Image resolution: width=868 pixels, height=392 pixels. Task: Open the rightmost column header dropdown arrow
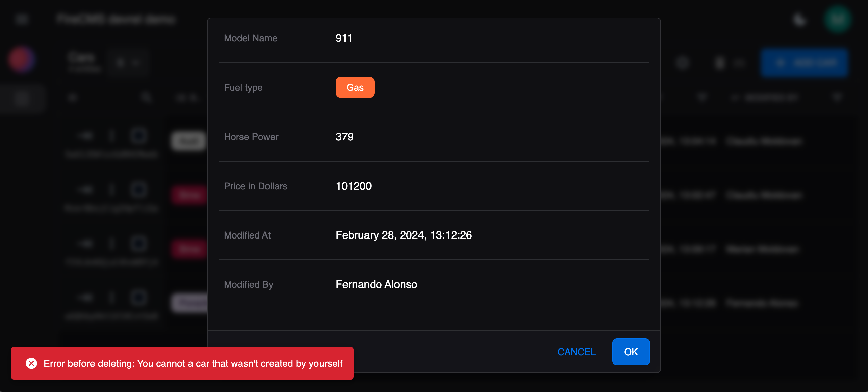[837, 98]
